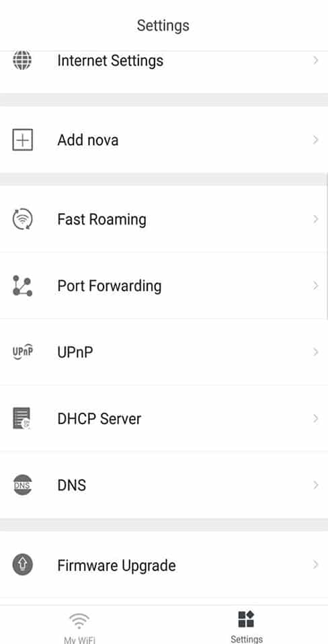Screen dimensions: 328x644
Task: Tap the DHCP Server document icon
Action: [x=22, y=419]
